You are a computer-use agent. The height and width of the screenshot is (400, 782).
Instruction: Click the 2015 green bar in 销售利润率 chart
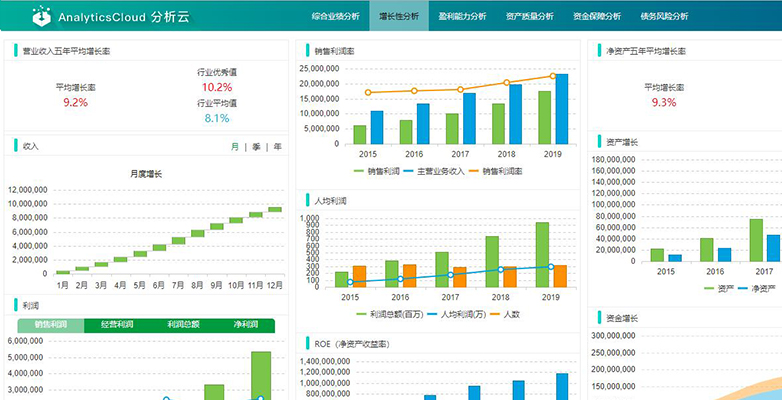pyautogui.click(x=360, y=135)
